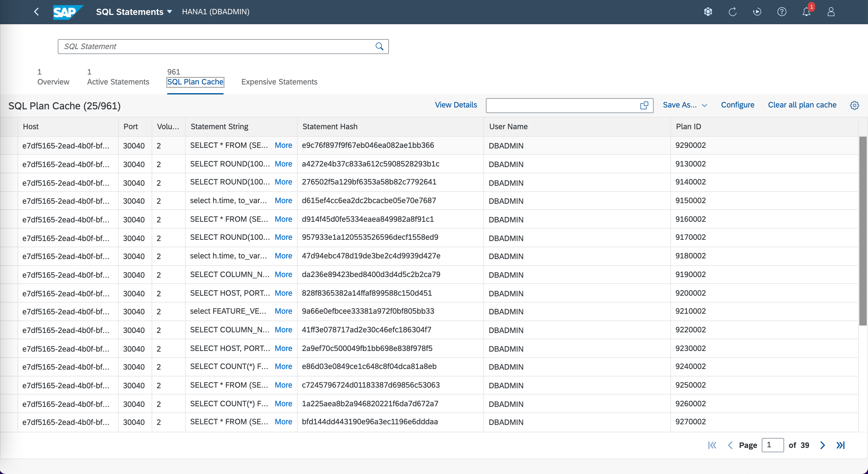Switch to Expensive Statements tab
Viewport: 868px width, 474px height.
point(279,82)
